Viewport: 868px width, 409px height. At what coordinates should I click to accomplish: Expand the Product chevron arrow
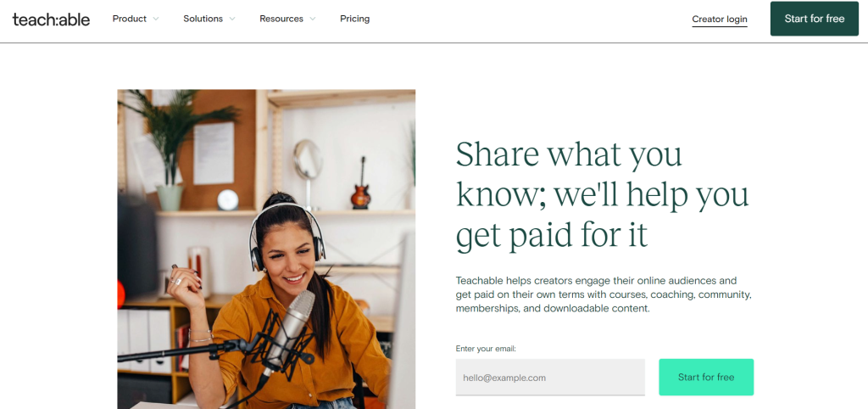[156, 19]
